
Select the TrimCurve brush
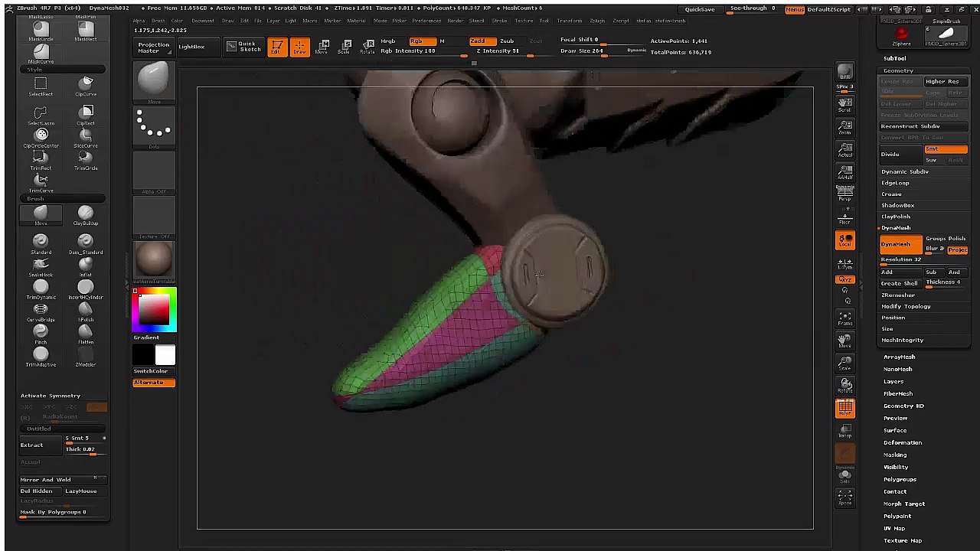(x=41, y=183)
